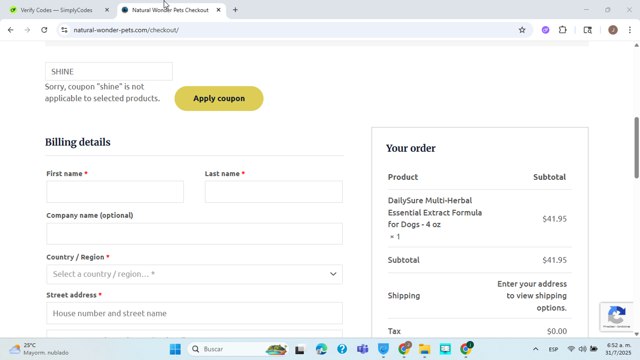Open the second Chrome taskbar icon
The height and width of the screenshot is (360, 640).
coord(466,349)
